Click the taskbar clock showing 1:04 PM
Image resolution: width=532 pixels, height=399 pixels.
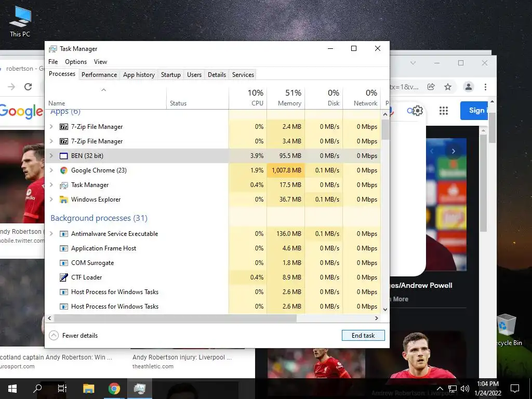(x=487, y=389)
